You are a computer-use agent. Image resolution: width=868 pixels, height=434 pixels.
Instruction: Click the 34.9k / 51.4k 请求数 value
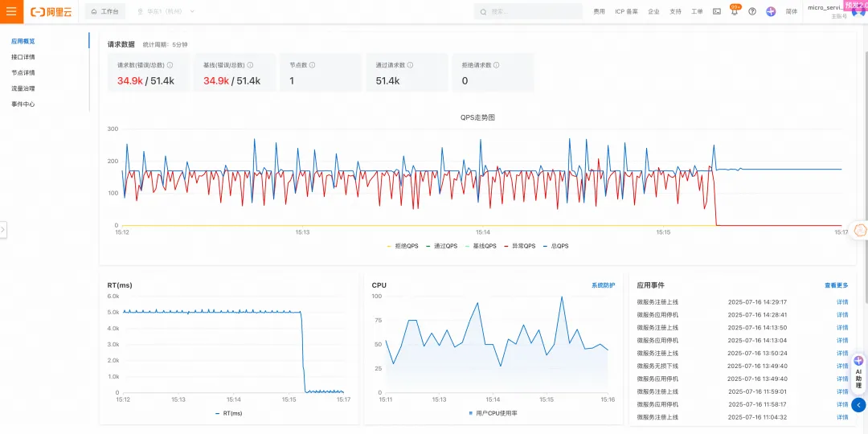tap(145, 81)
